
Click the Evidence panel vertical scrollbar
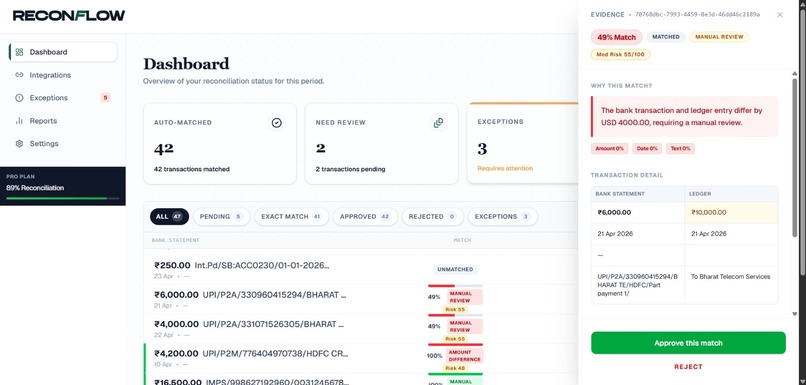coord(795,158)
